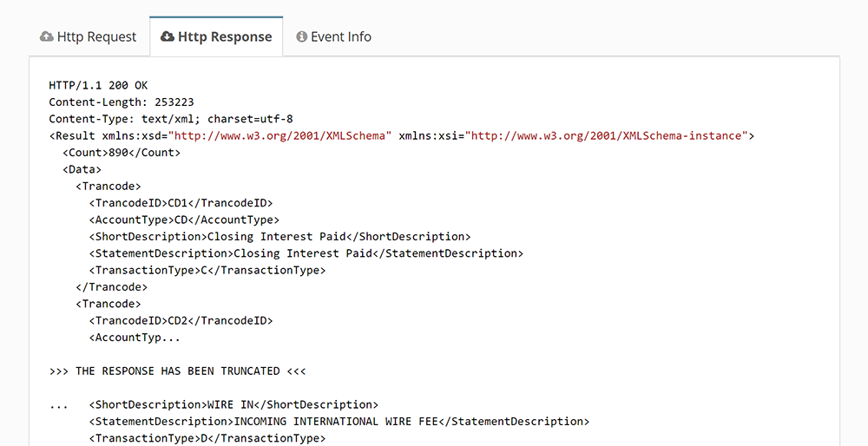Click the ShortDescription Closing Interest Paid line
Screen dimensions: 868x446
279,237
